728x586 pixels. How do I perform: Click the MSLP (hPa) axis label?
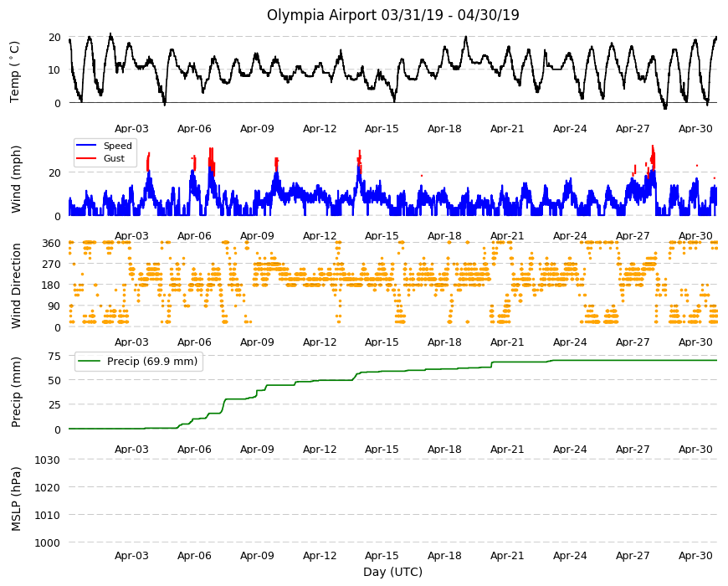(16, 499)
